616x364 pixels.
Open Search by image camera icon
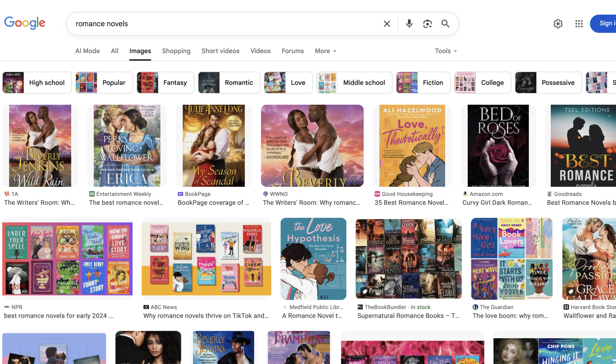tap(427, 24)
